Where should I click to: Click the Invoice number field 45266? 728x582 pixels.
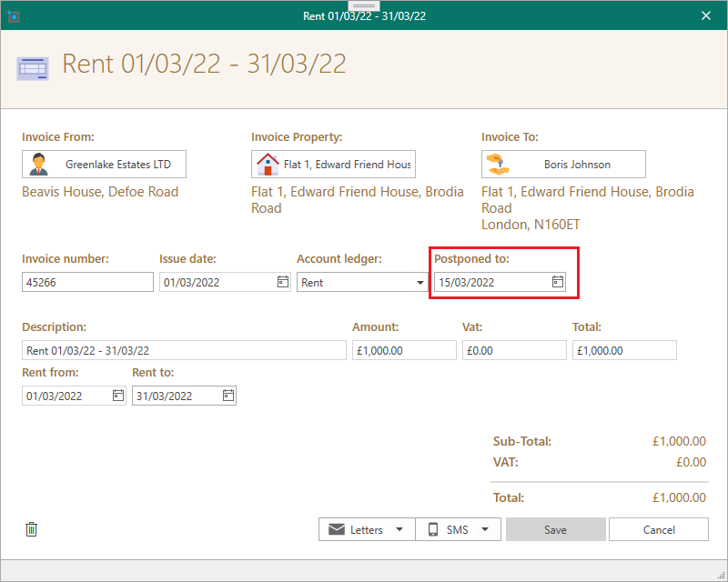pyautogui.click(x=87, y=282)
